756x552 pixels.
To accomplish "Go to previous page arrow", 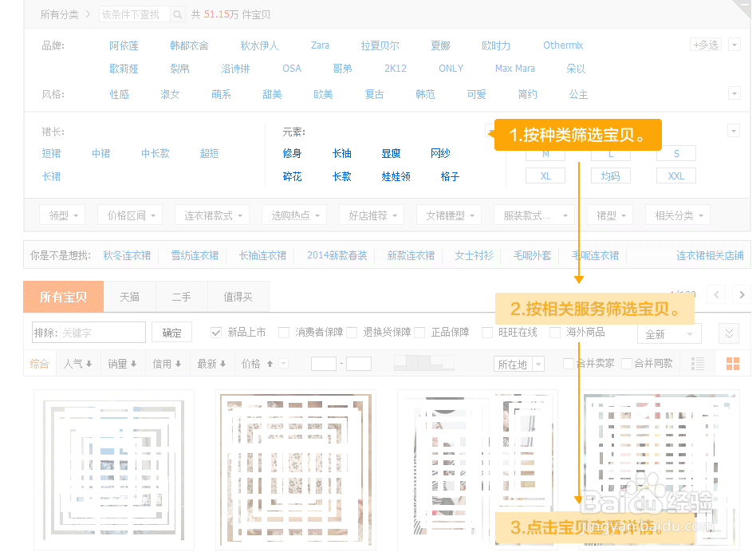I will (x=716, y=294).
